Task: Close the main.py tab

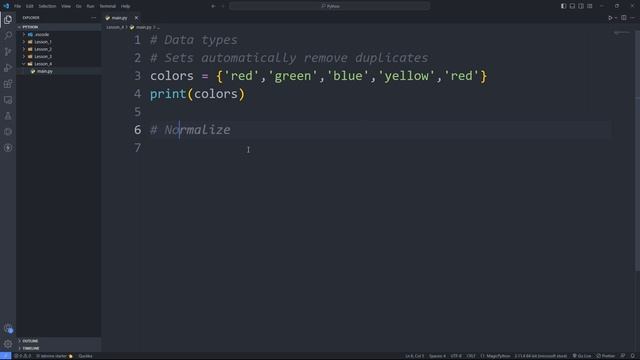Action: coord(136,18)
